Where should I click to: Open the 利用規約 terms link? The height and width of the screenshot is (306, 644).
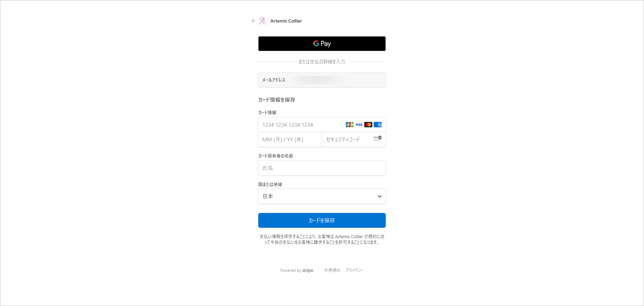332,270
